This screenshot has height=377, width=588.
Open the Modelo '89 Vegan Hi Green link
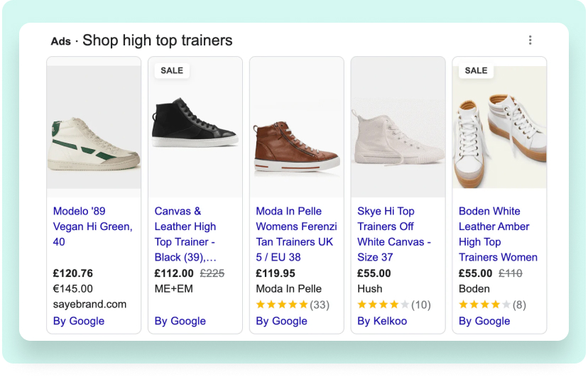click(92, 226)
